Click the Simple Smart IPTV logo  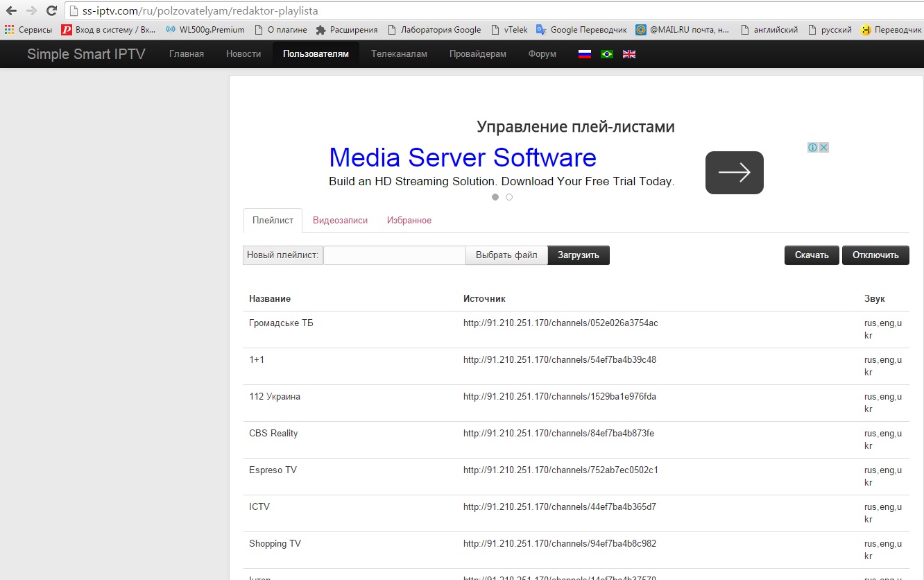pyautogui.click(x=86, y=54)
